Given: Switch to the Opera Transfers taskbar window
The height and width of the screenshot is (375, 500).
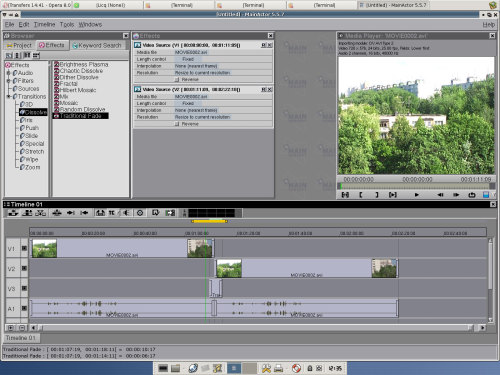Looking at the screenshot, I should (37, 5).
